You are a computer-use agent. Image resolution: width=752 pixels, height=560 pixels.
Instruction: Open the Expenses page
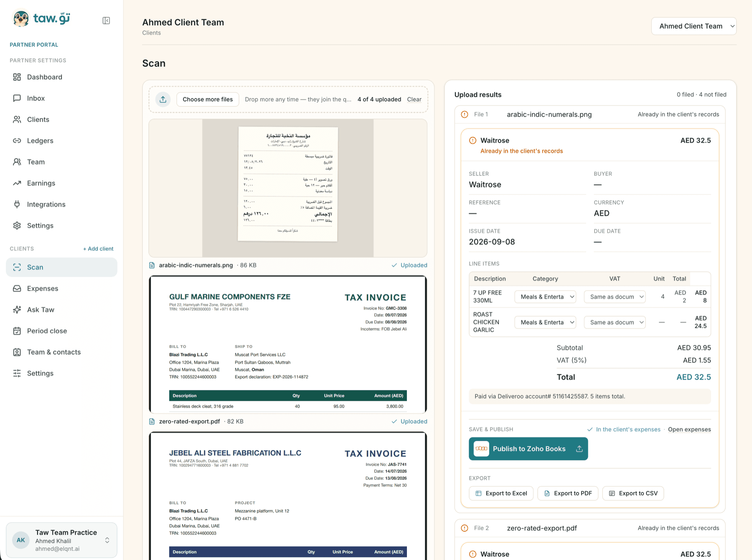pos(61,289)
